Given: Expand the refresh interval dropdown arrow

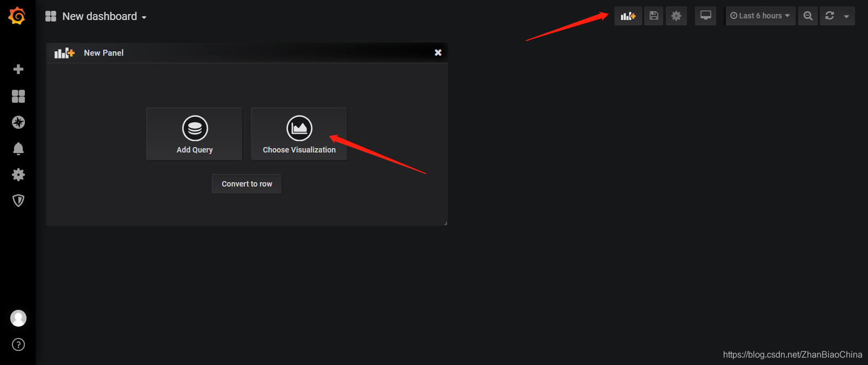Looking at the screenshot, I should click(846, 16).
